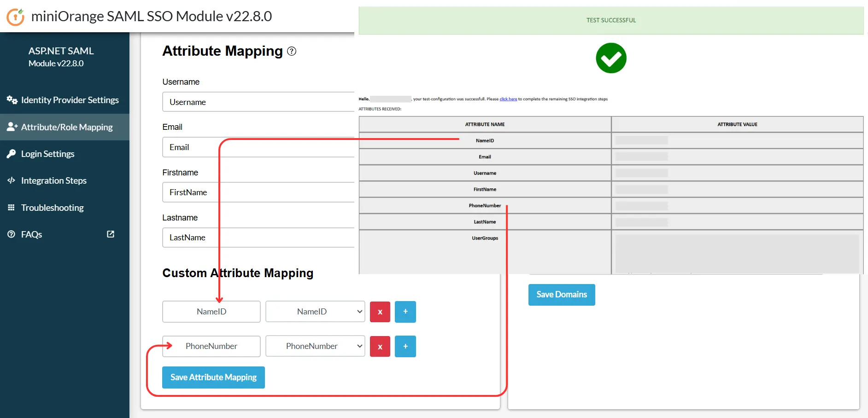Open the Integration Steps page
Screen dimensions: 868x418
[65, 180]
